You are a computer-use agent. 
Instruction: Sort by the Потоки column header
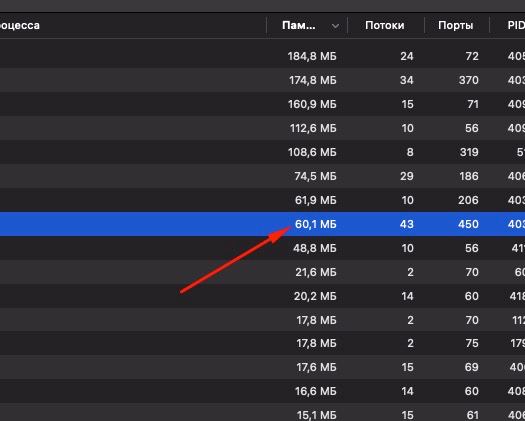point(385,25)
